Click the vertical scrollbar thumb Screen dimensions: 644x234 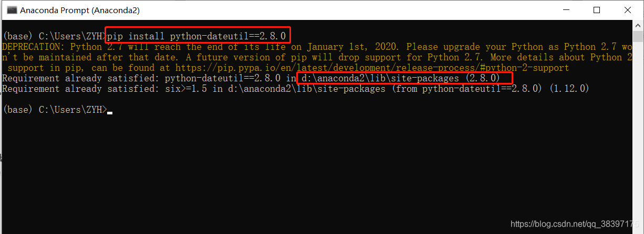click(638, 36)
